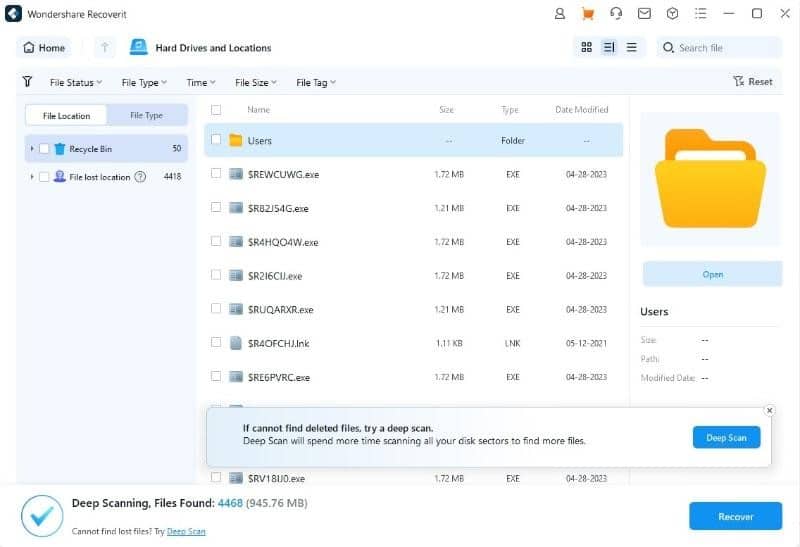Check the $RE6PVRC.exe checkbox
800x547 pixels.
pyautogui.click(x=216, y=376)
